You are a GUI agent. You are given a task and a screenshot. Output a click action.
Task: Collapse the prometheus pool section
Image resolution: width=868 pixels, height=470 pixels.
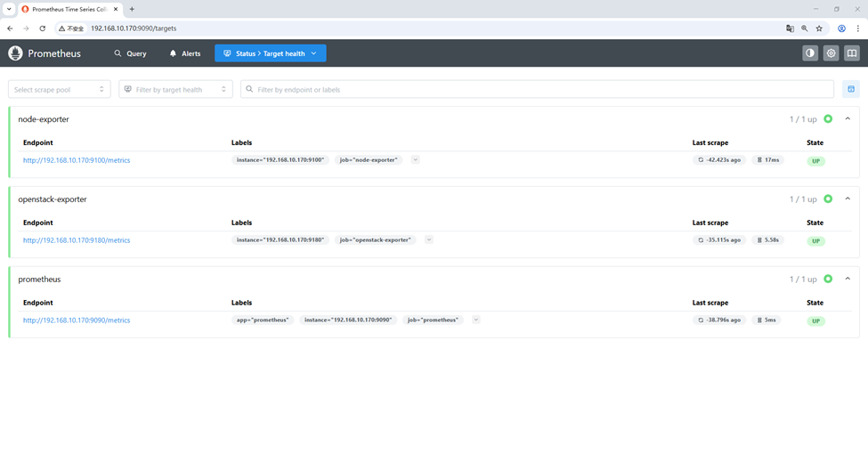pyautogui.click(x=848, y=279)
